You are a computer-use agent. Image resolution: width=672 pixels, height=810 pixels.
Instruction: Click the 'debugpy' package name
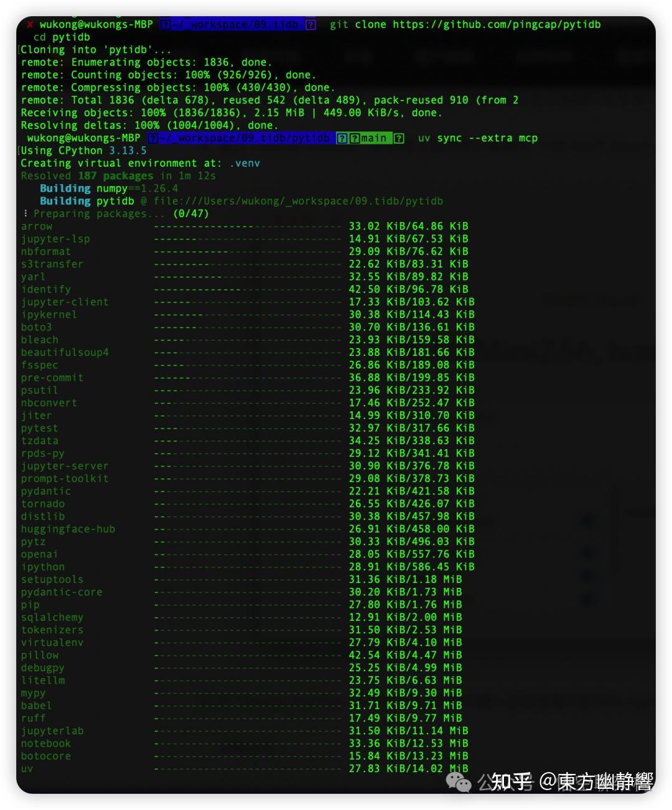click(42, 668)
